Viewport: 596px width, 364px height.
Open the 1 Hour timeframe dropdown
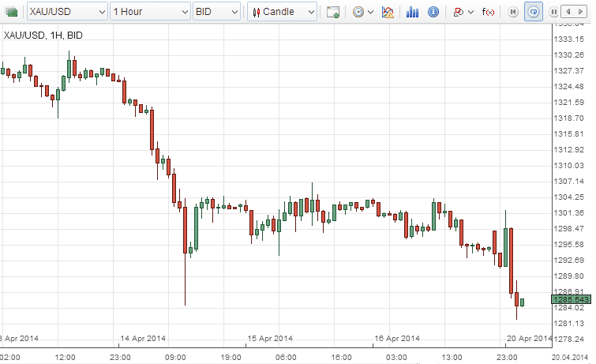point(150,12)
